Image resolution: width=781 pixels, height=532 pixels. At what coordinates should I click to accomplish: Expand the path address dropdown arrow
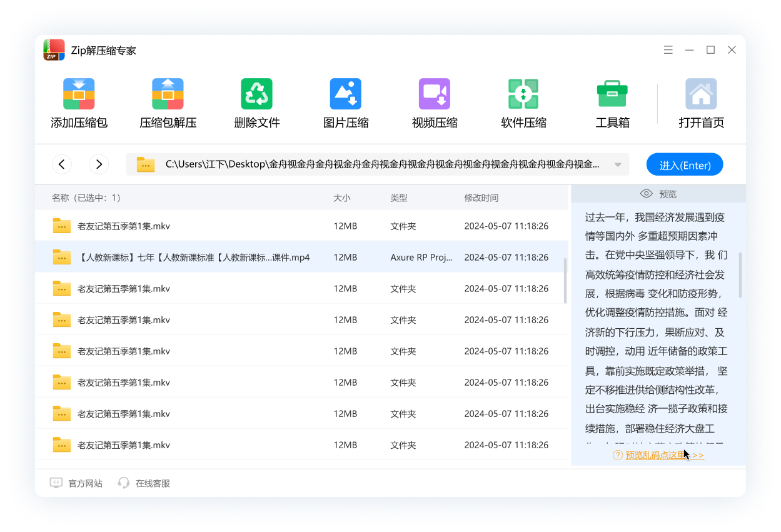(618, 165)
